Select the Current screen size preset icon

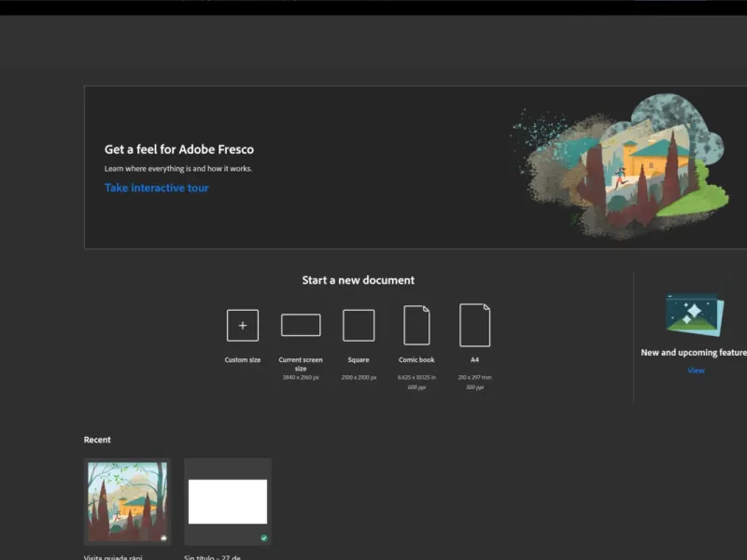(x=301, y=325)
